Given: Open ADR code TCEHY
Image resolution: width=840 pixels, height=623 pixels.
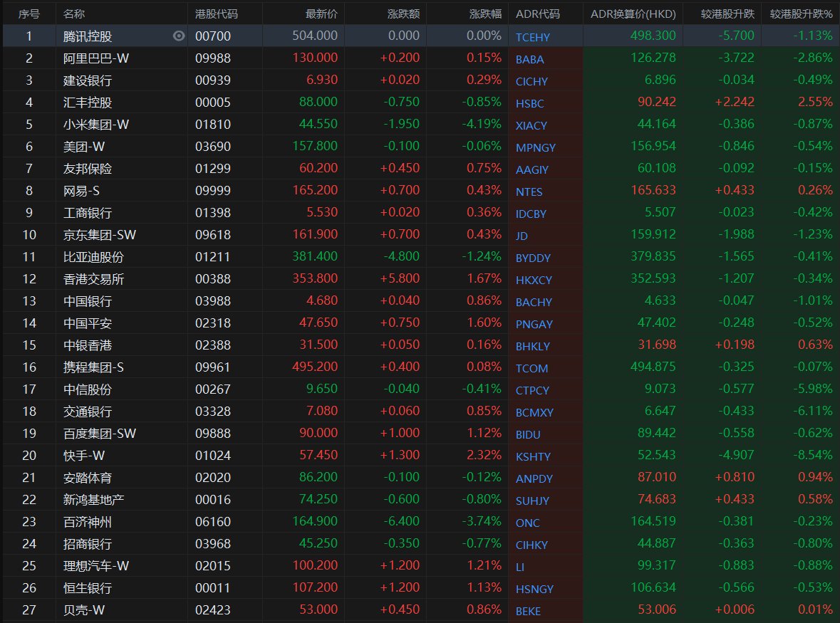Looking at the screenshot, I should coord(532,37).
